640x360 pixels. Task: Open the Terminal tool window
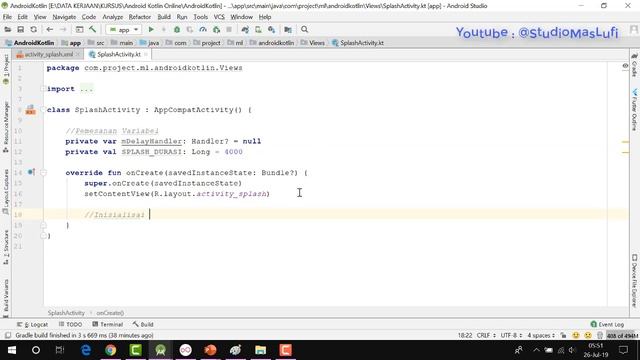108,324
